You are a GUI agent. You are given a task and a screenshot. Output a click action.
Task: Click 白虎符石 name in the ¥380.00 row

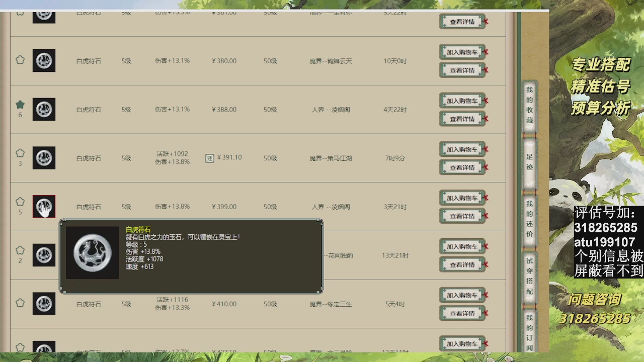[89, 61]
